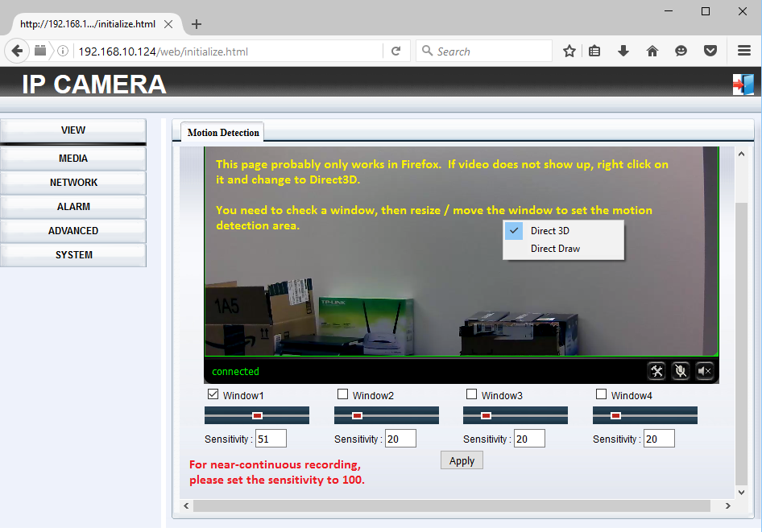Open the Firefox hamburger menu

(744, 52)
